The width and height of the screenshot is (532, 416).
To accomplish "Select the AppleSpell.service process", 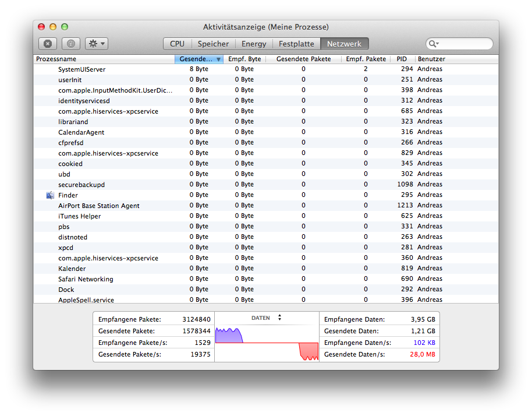I will pos(266,299).
